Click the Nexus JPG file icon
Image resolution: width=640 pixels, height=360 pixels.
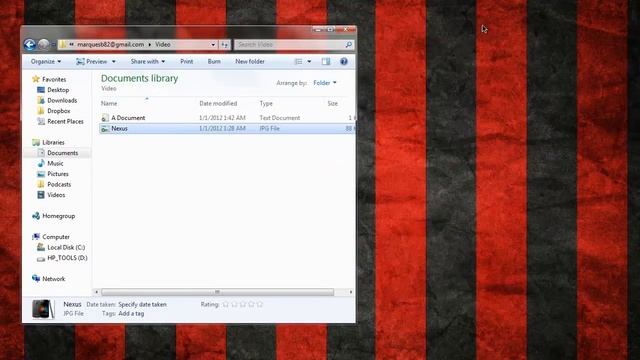coord(105,129)
